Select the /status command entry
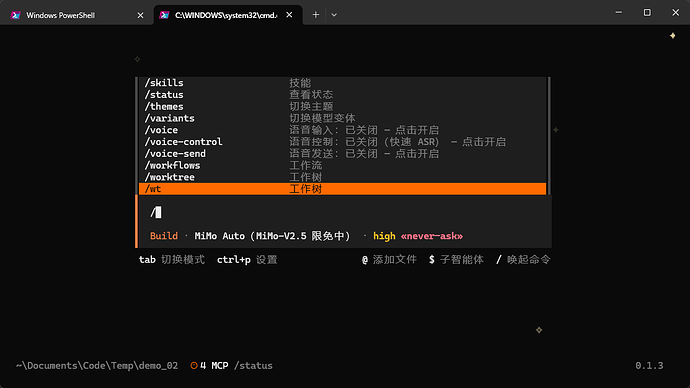 [x=342, y=95]
